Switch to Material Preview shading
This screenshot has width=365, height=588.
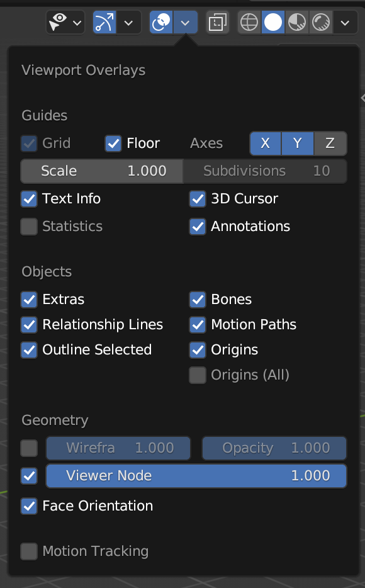tap(297, 23)
